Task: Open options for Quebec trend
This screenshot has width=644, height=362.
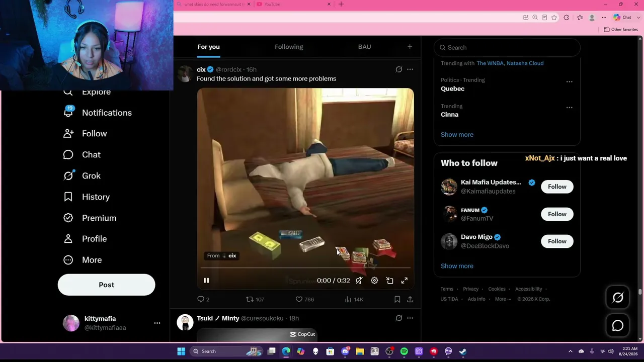Action: (569, 82)
